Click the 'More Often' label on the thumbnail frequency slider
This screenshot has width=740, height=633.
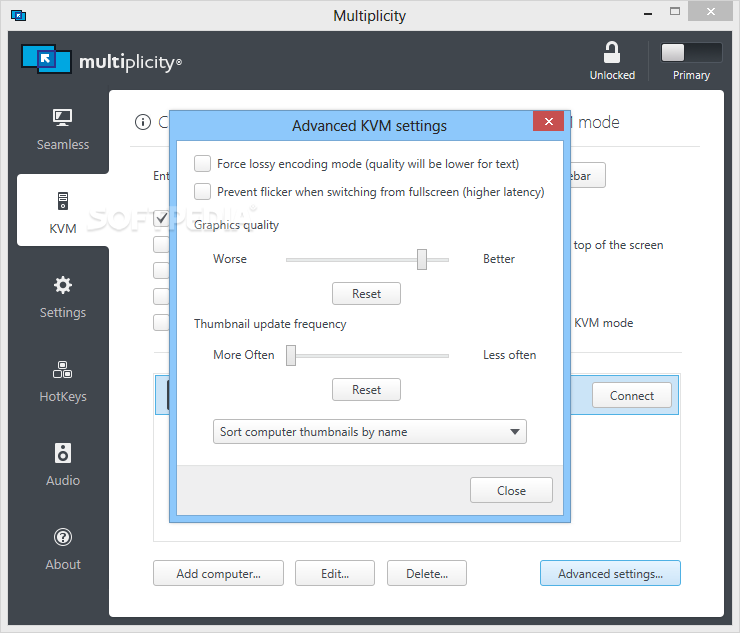244,354
